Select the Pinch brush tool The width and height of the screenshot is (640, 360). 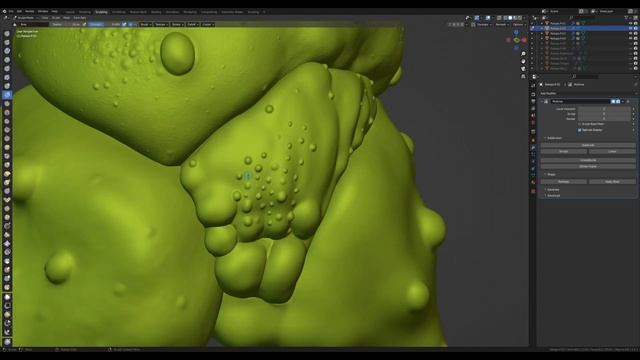[7, 156]
